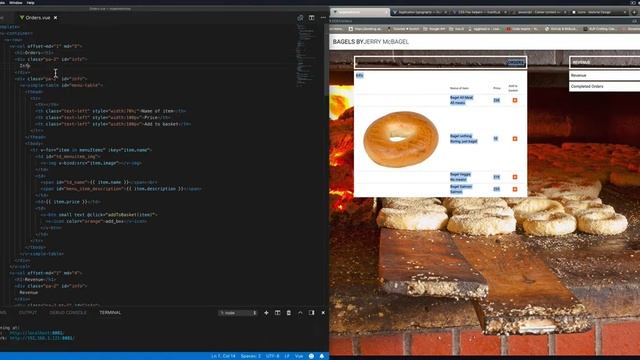Screen dimensions: 640x360
Task: Switch to the fourth browser tab
Action: point(540,12)
